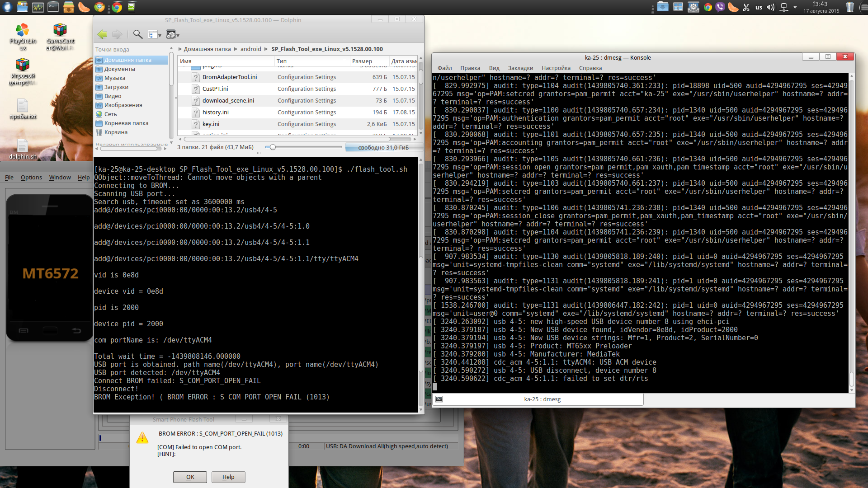This screenshot has width=868, height=488.
Task: Click the android breadcrumb in the path bar
Action: click(x=250, y=49)
